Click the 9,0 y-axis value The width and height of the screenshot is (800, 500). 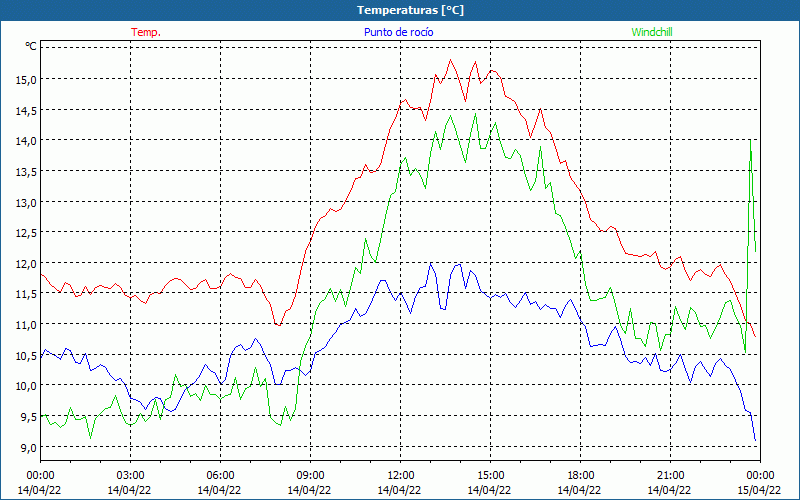(30, 447)
